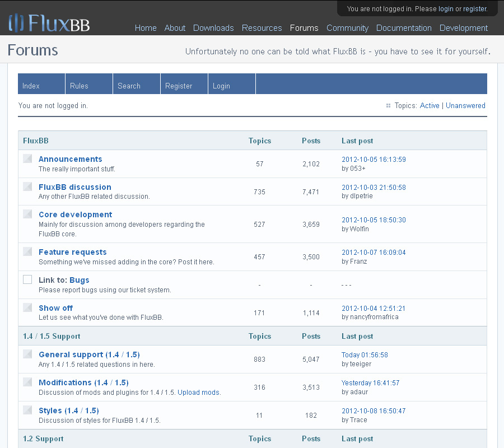Click the 182 posts count for Styles
Image resolution: width=504 pixels, height=448 pixels.
click(311, 415)
